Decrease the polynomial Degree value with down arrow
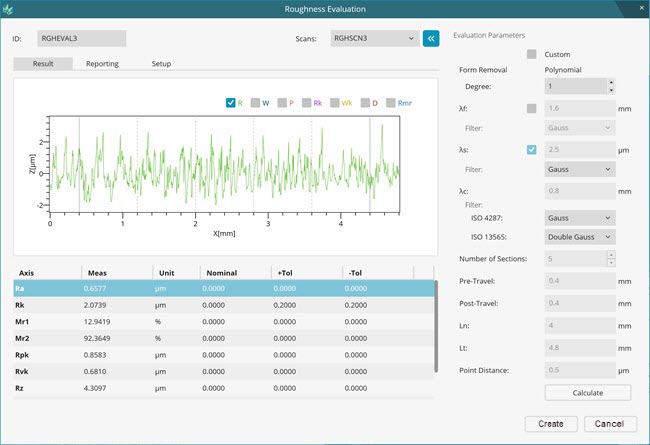650x445 pixels. (611, 92)
